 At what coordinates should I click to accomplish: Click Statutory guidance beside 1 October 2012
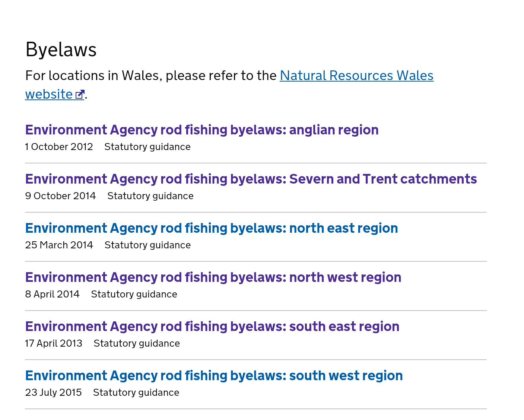(x=147, y=147)
